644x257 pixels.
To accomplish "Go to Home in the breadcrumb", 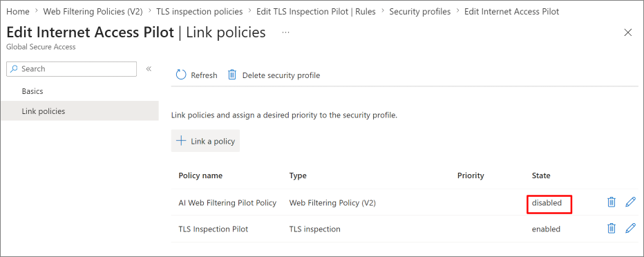I will click(x=18, y=12).
